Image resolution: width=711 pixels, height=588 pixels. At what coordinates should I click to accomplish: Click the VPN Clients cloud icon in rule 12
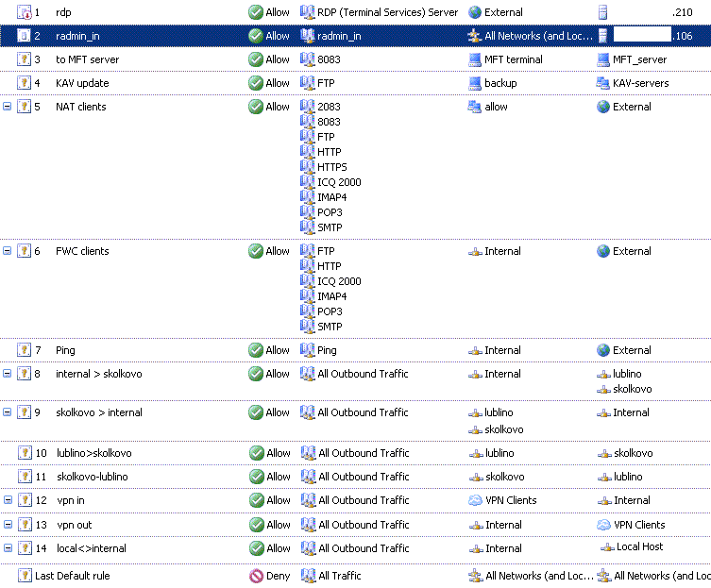[x=475, y=500]
